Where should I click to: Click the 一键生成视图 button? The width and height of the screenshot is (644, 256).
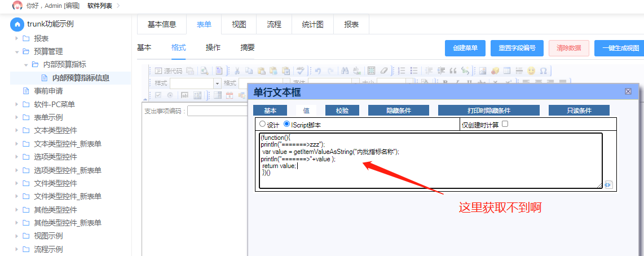(619, 48)
